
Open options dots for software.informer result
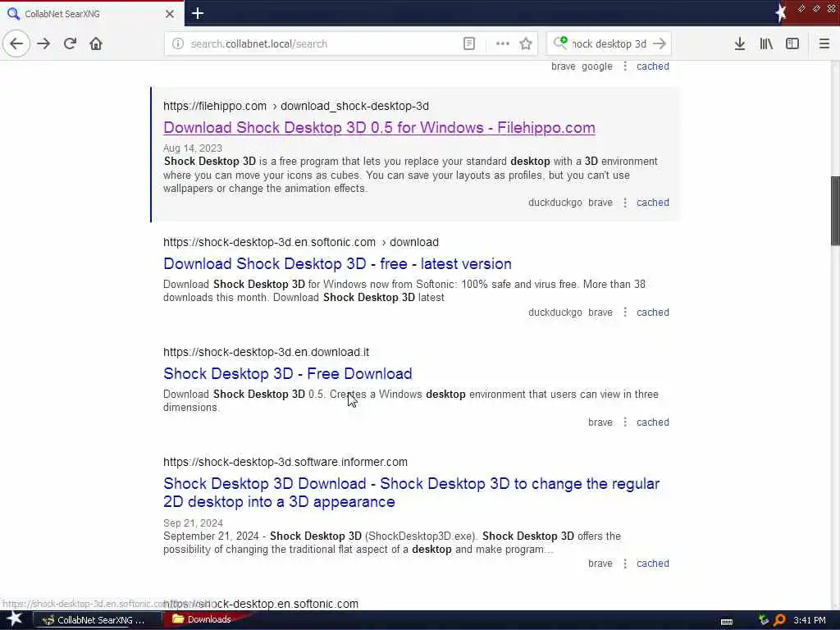click(x=624, y=564)
